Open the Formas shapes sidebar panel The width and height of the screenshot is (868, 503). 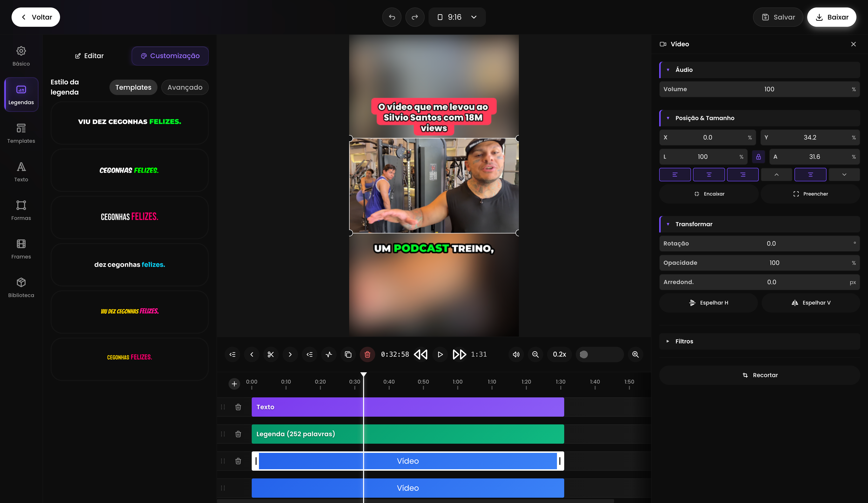(21, 210)
